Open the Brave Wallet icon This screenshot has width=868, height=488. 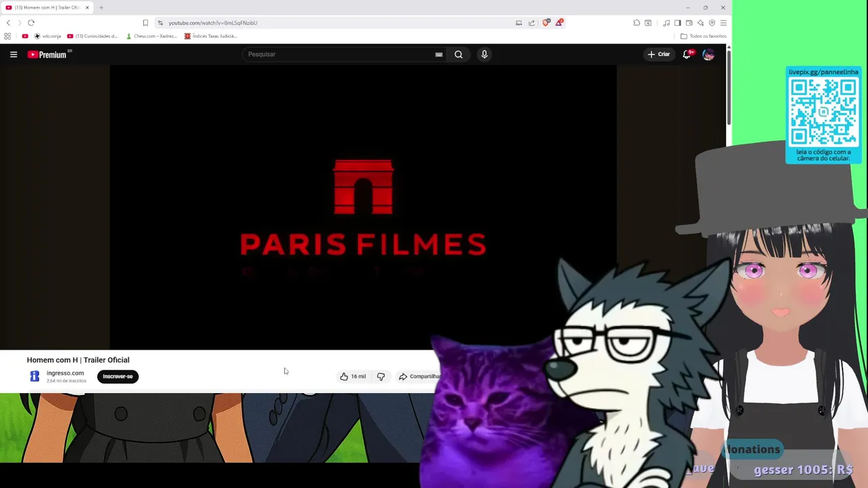coord(689,22)
